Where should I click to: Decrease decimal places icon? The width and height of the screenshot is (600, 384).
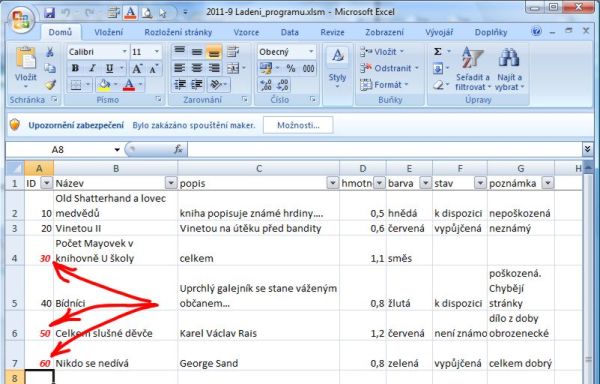pos(283,85)
